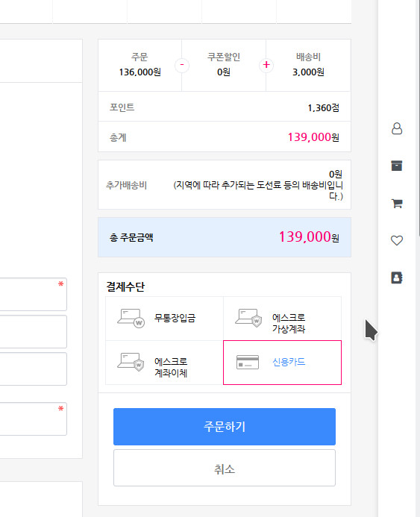This screenshot has height=517, width=420.
Task: Click the laptop icon beside 무통장입금
Action: coord(131,318)
